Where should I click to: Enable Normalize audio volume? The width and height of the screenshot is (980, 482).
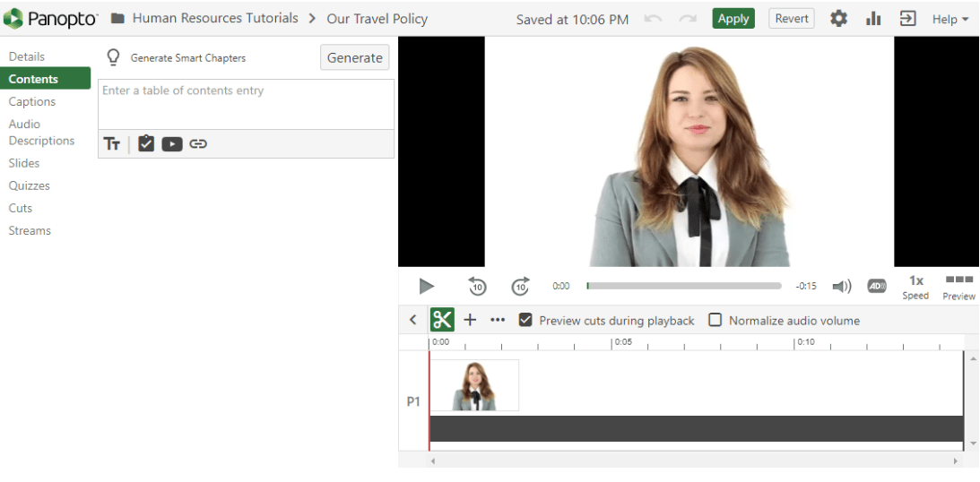[715, 320]
